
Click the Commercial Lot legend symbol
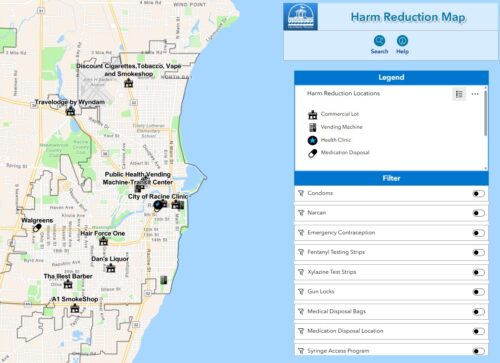click(x=313, y=115)
